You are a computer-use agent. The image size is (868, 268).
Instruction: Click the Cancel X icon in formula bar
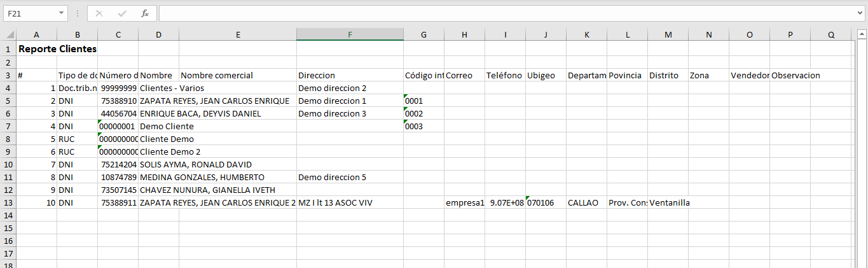pos(99,13)
